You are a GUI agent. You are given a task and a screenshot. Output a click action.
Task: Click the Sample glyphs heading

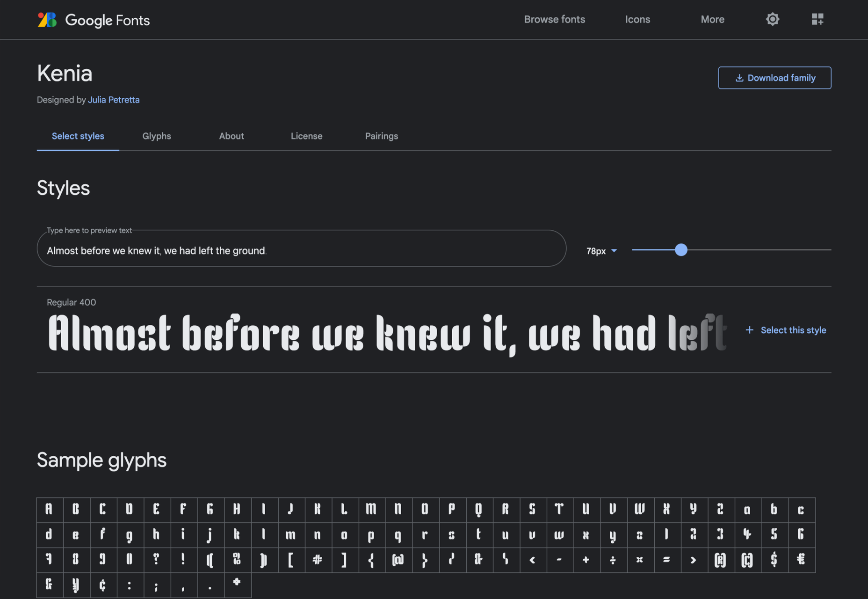(101, 460)
